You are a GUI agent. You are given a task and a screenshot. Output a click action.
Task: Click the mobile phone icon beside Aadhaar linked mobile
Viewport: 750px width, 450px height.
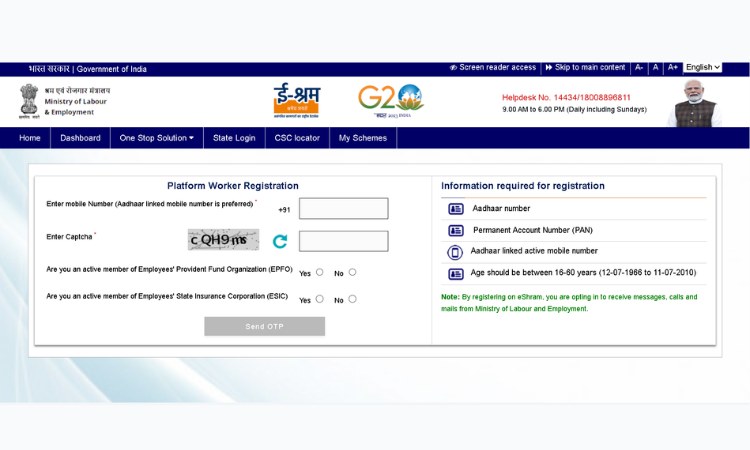pos(455,252)
